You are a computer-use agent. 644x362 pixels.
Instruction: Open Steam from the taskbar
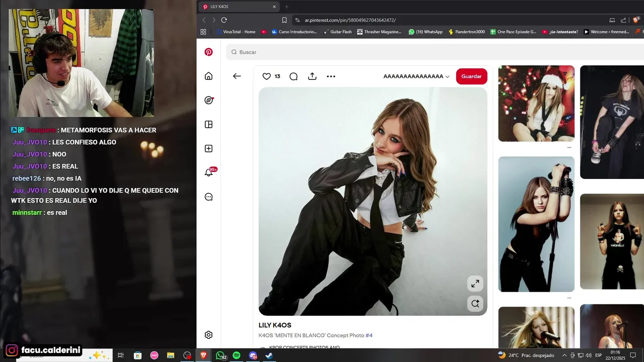[269, 355]
